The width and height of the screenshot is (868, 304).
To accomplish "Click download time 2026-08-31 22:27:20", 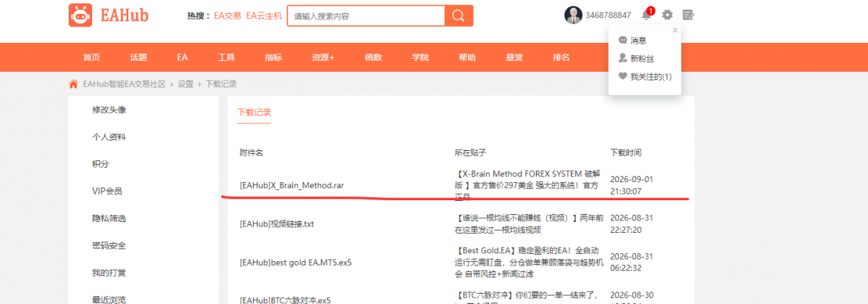I will [632, 224].
